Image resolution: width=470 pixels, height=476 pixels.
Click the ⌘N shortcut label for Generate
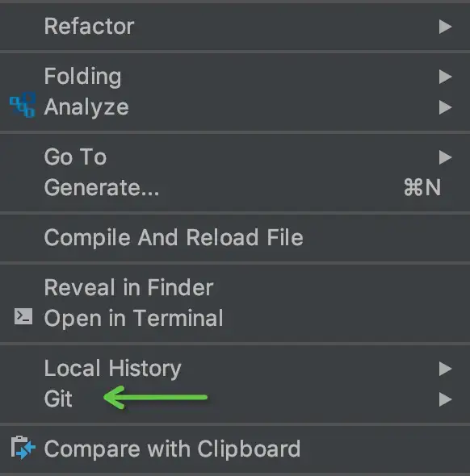coord(422,188)
